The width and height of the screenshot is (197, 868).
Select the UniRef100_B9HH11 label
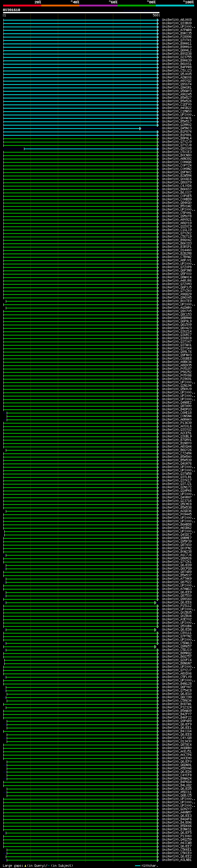177,43
